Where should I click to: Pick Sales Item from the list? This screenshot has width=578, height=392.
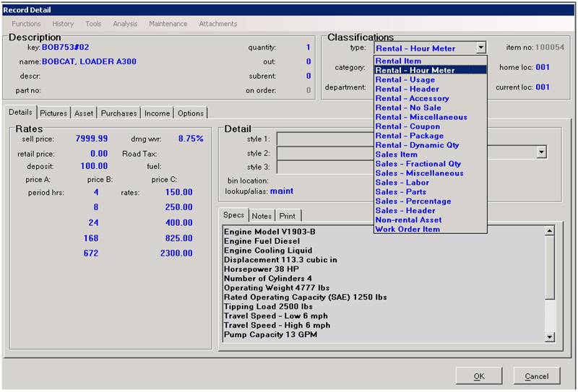point(430,154)
